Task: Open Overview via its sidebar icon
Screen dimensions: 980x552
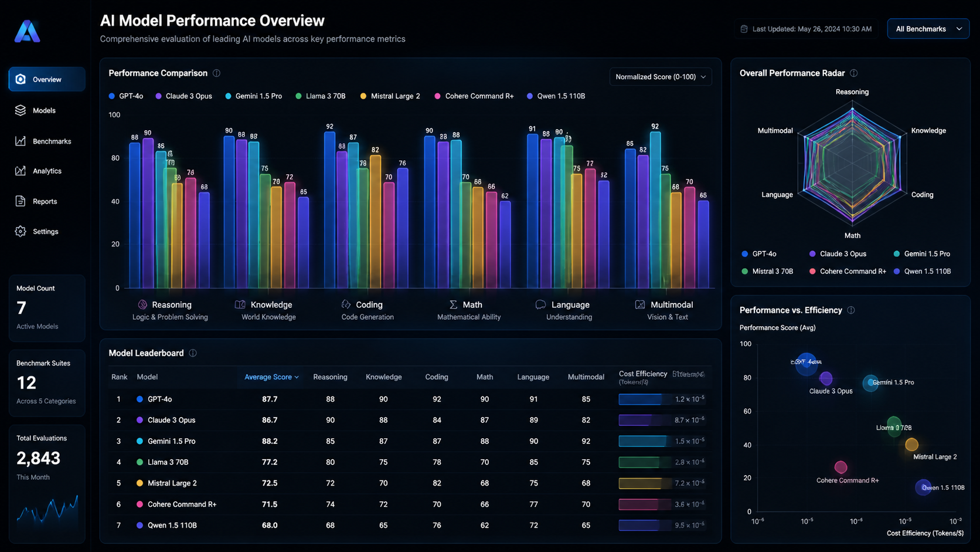Action: click(x=21, y=79)
